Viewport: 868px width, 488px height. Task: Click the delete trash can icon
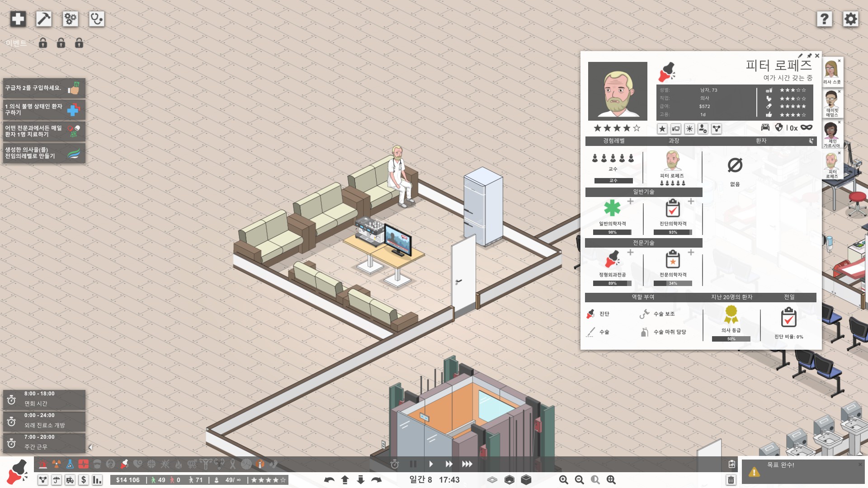(731, 480)
